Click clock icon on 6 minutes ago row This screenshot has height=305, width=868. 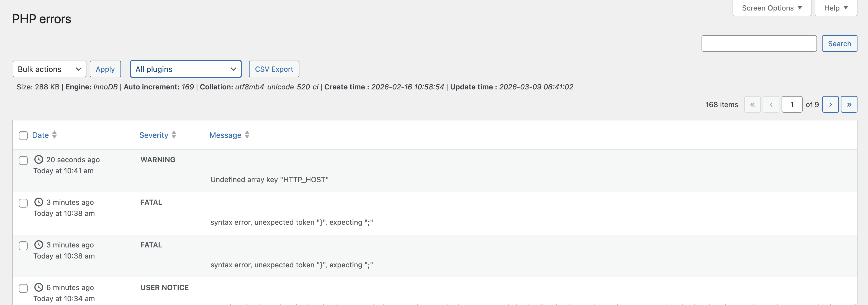point(39,287)
